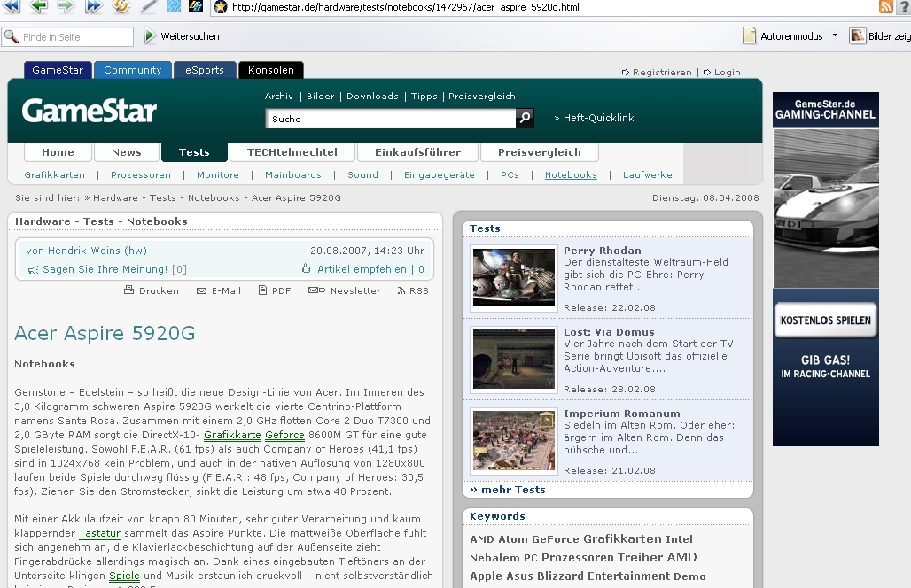Go back using the green left arrow
This screenshot has height=588, width=911.
pyautogui.click(x=39, y=6)
